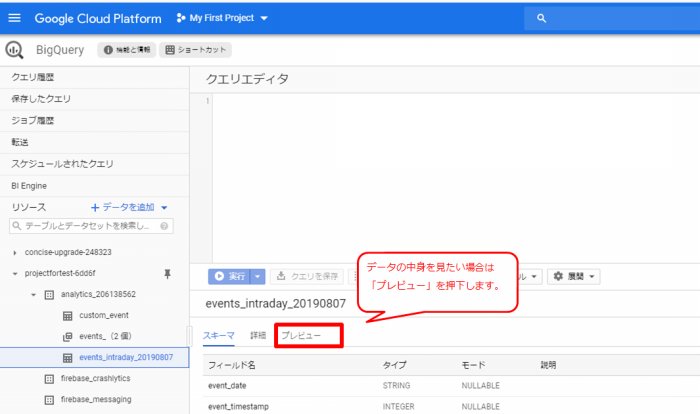Viewport: 700px width, 414px height.
Task: Click the event_timestamp field name
Action: 238,406
